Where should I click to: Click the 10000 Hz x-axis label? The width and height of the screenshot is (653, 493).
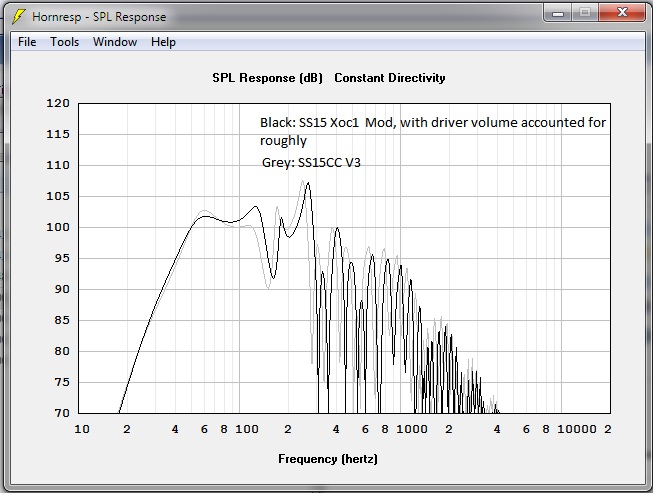(x=577, y=429)
